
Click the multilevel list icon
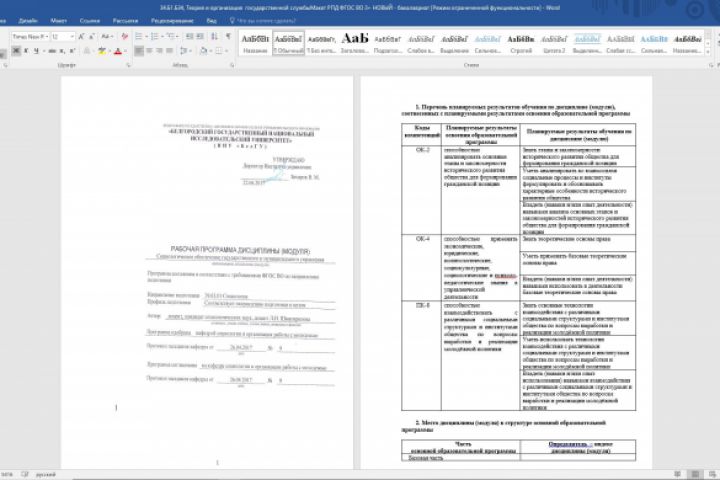coord(171,36)
